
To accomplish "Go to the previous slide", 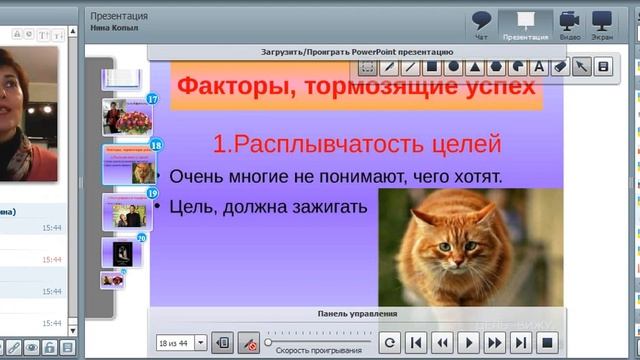I will pos(442,343).
